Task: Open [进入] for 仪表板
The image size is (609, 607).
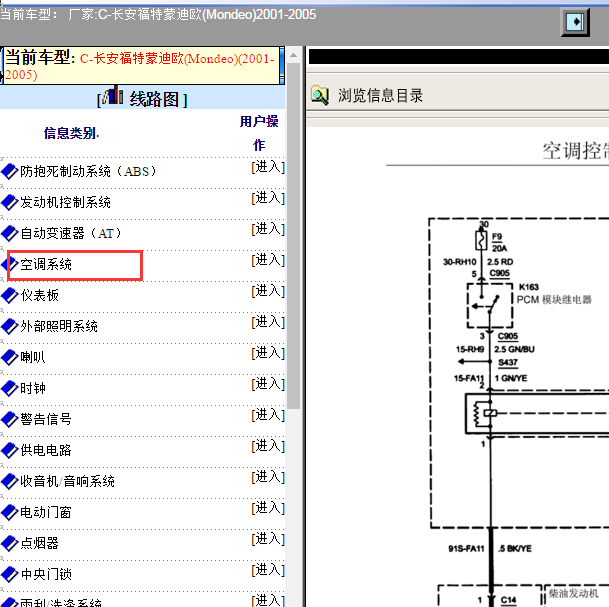Action: click(x=268, y=291)
